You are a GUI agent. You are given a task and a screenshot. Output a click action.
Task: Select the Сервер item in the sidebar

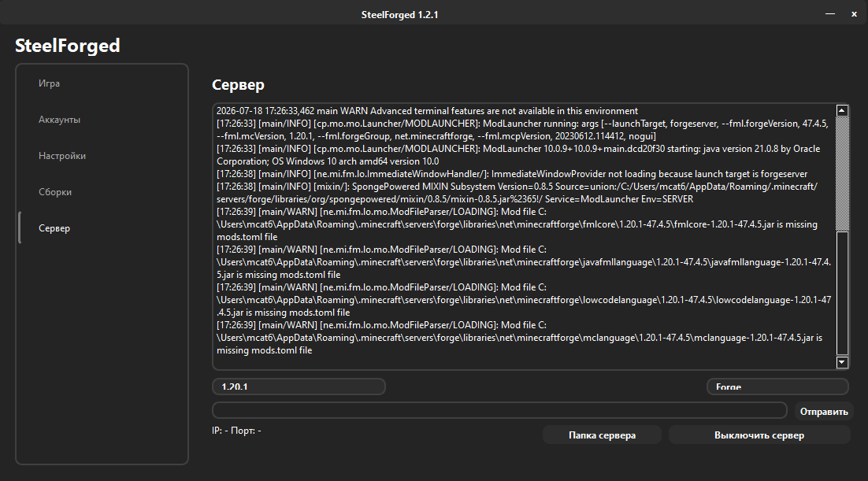54,228
